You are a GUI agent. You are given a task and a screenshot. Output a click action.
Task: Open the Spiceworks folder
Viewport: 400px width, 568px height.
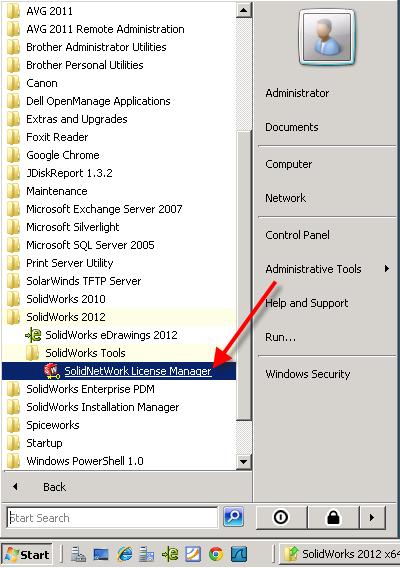tap(119, 425)
